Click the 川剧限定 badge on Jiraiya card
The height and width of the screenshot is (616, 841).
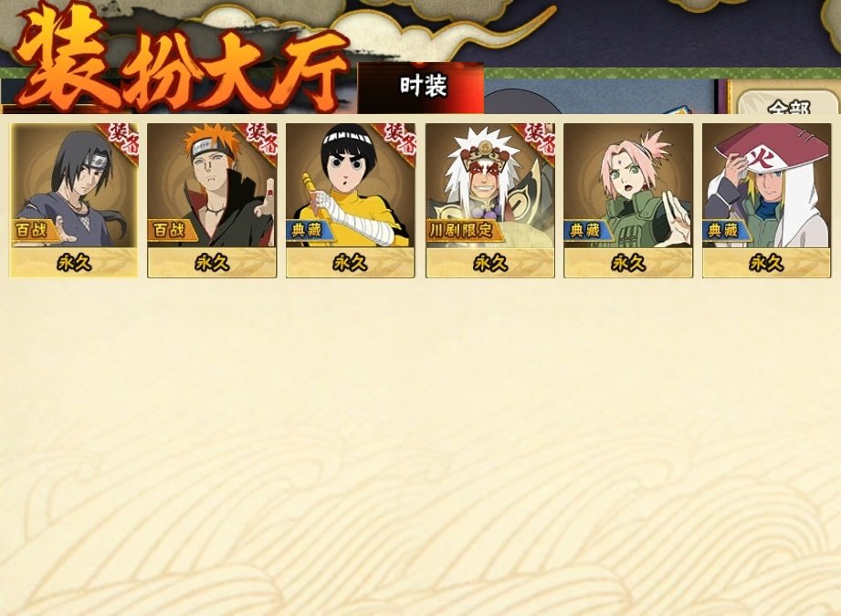click(463, 231)
